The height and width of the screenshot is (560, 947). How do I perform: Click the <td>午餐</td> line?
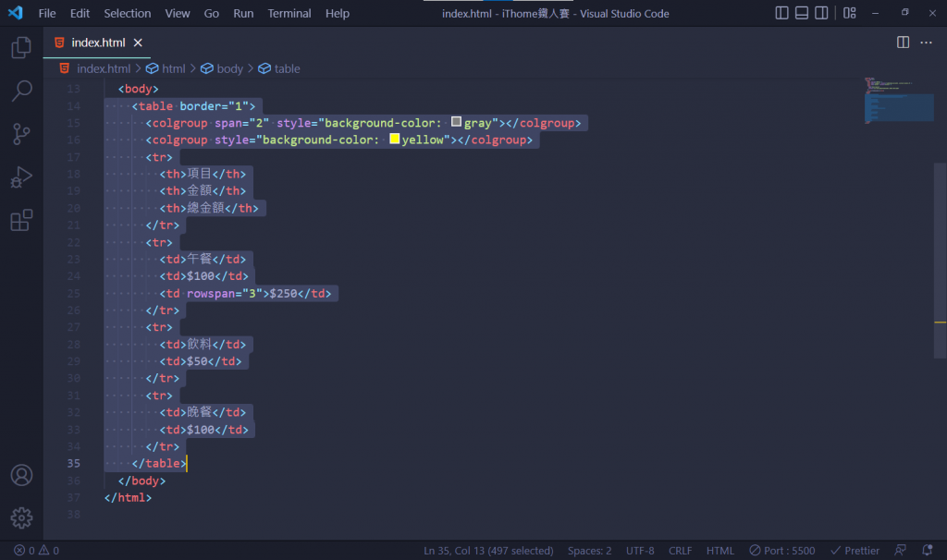pos(203,259)
